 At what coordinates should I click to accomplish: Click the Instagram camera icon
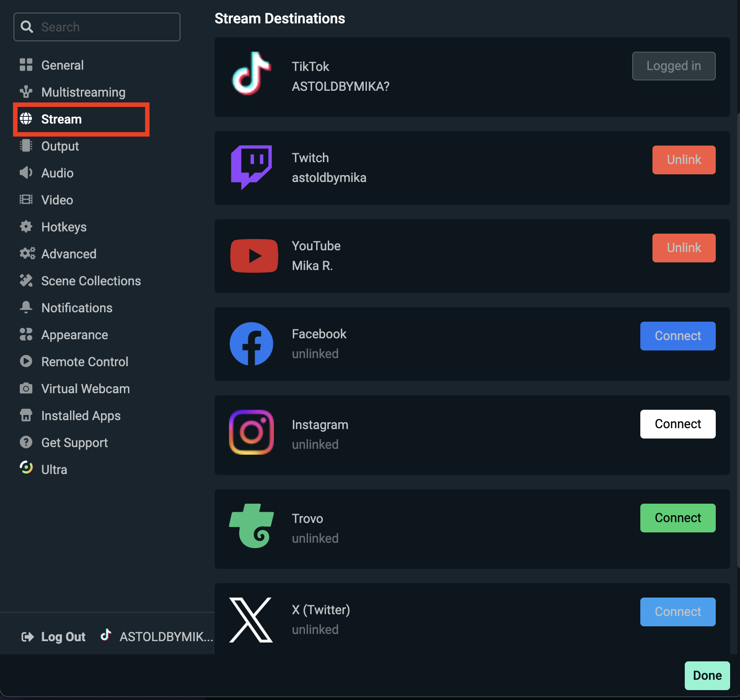251,432
